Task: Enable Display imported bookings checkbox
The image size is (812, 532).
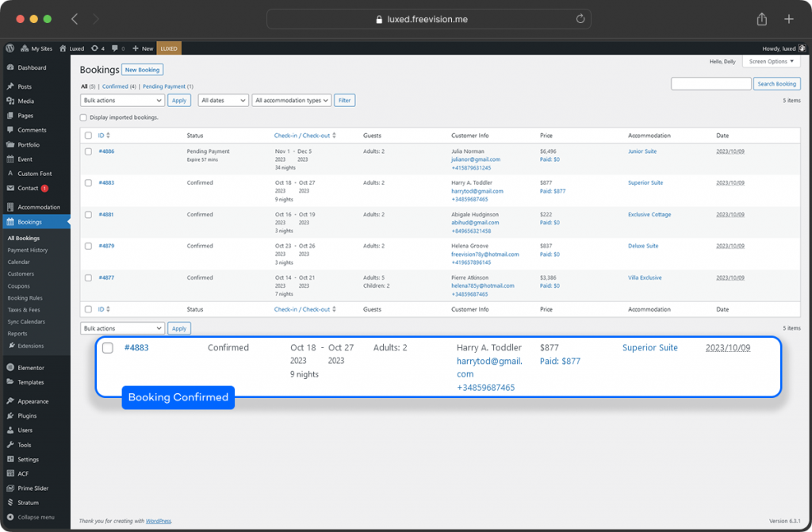Action: pos(84,117)
